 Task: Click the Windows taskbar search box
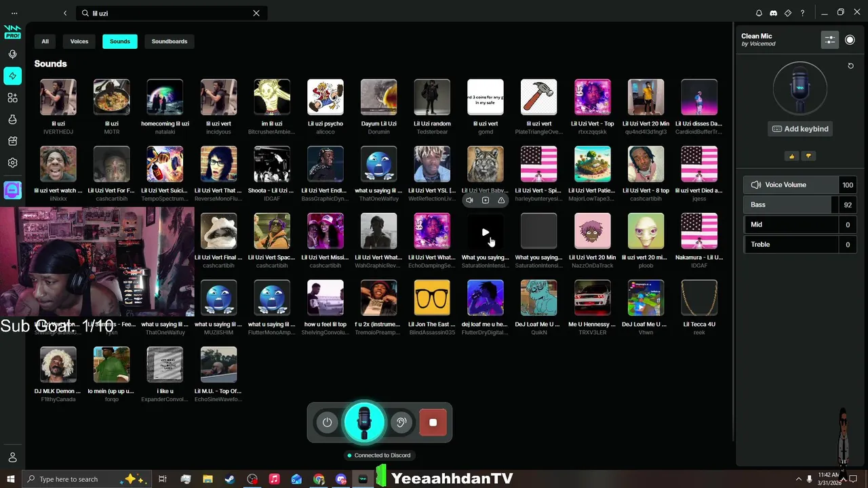tap(87, 479)
